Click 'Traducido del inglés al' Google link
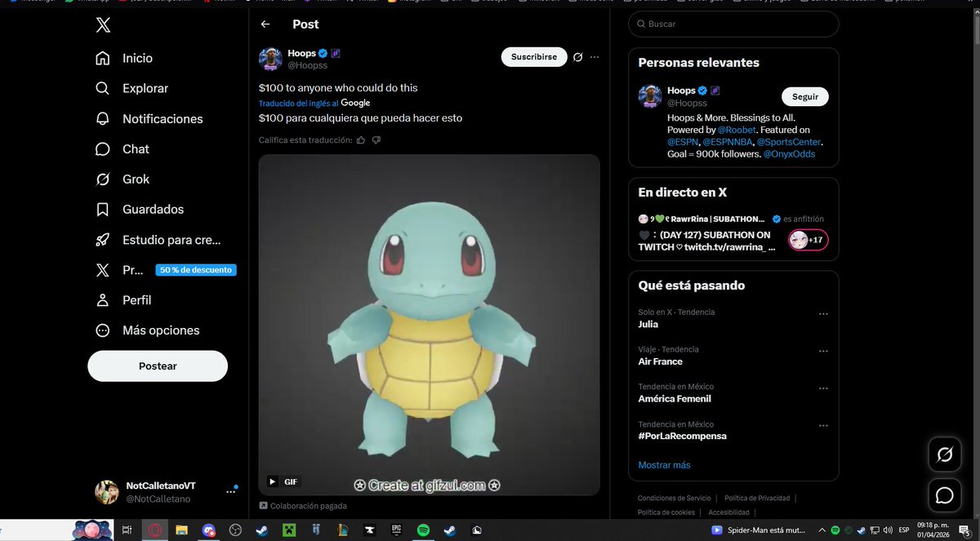The image size is (980, 541). [314, 103]
